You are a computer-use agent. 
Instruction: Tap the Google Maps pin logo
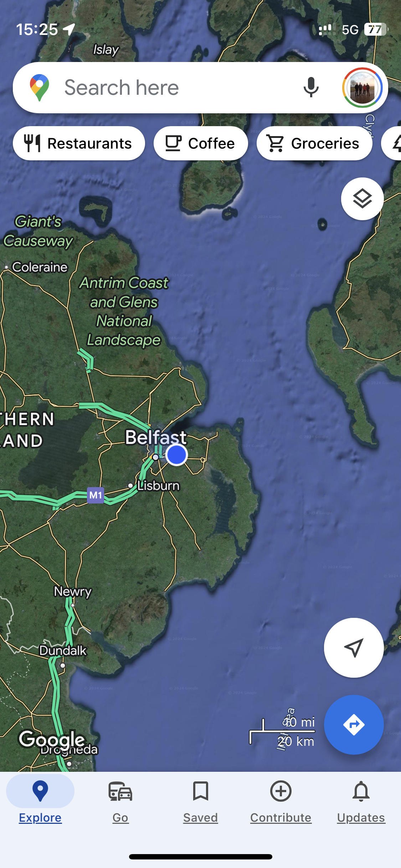40,88
